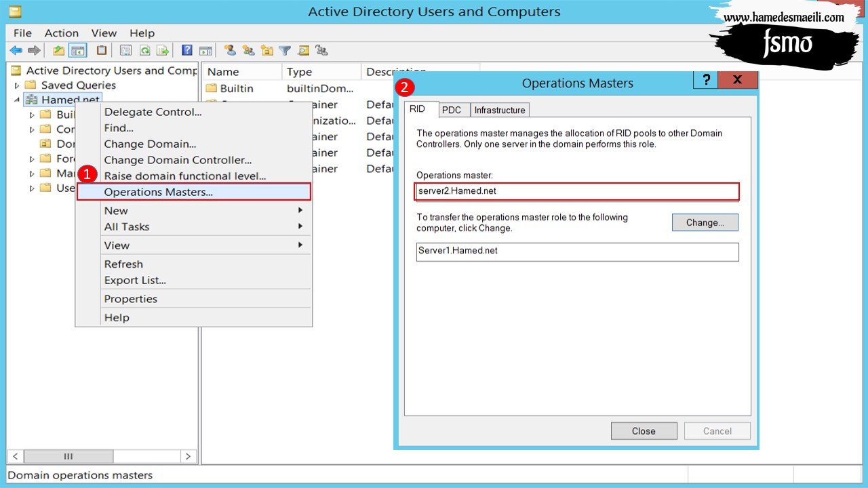Open the Help menu in menu bar

tap(142, 33)
